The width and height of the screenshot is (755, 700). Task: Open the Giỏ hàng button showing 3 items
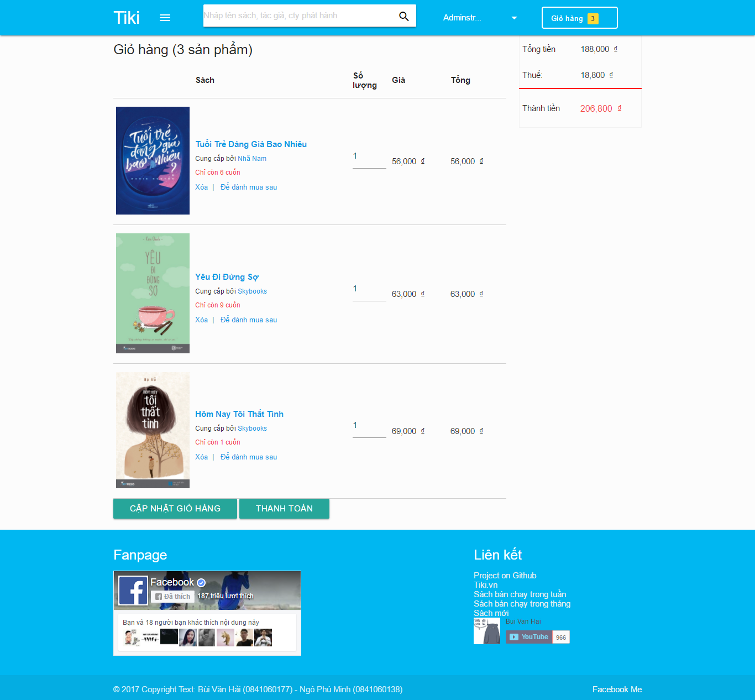[579, 17]
